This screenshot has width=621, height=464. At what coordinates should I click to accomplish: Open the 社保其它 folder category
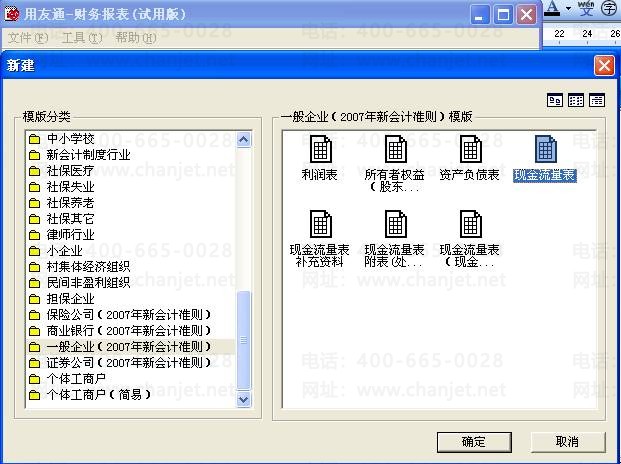[x=62, y=219]
